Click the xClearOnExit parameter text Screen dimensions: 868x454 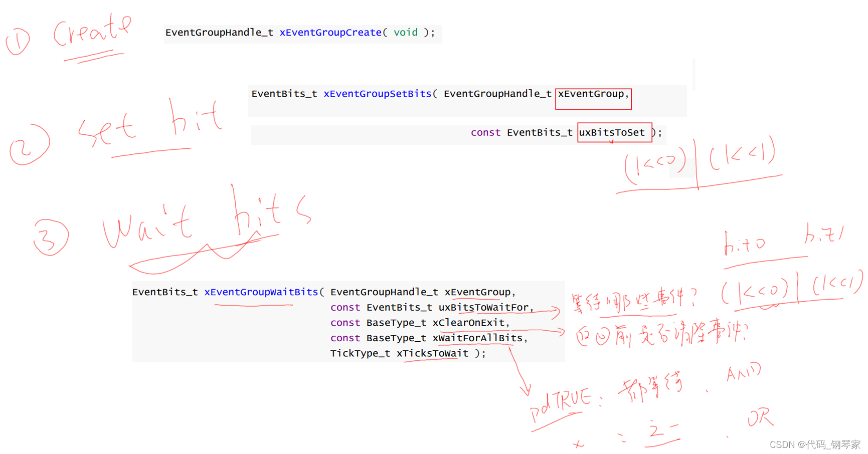pyautogui.click(x=469, y=323)
